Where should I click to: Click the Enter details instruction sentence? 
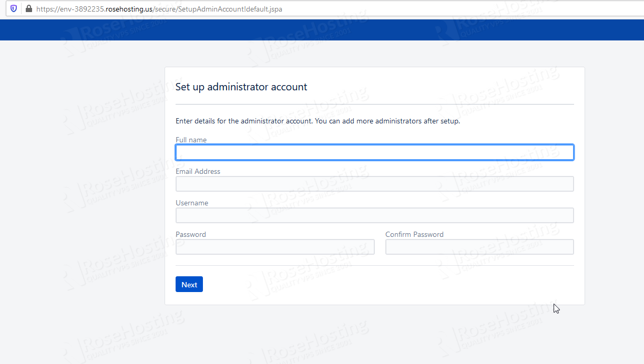[x=318, y=121]
